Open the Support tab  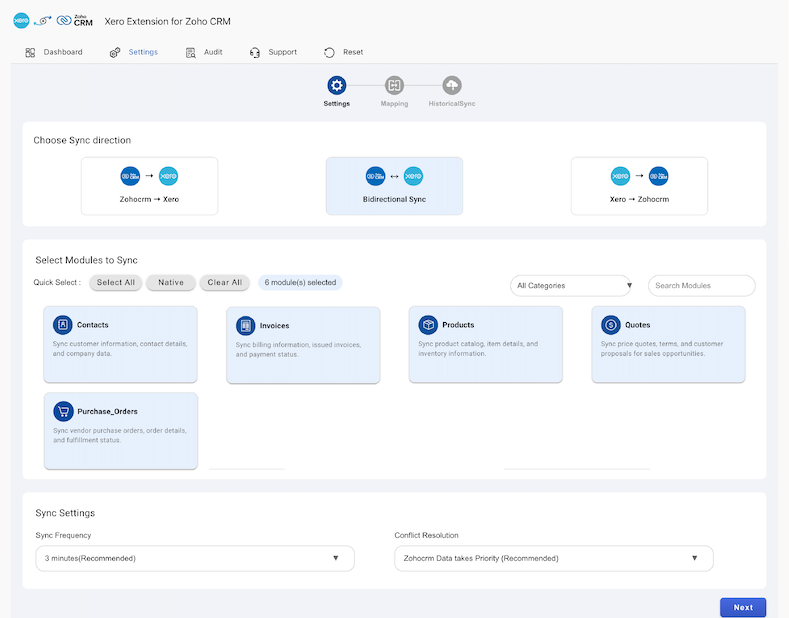[273, 52]
